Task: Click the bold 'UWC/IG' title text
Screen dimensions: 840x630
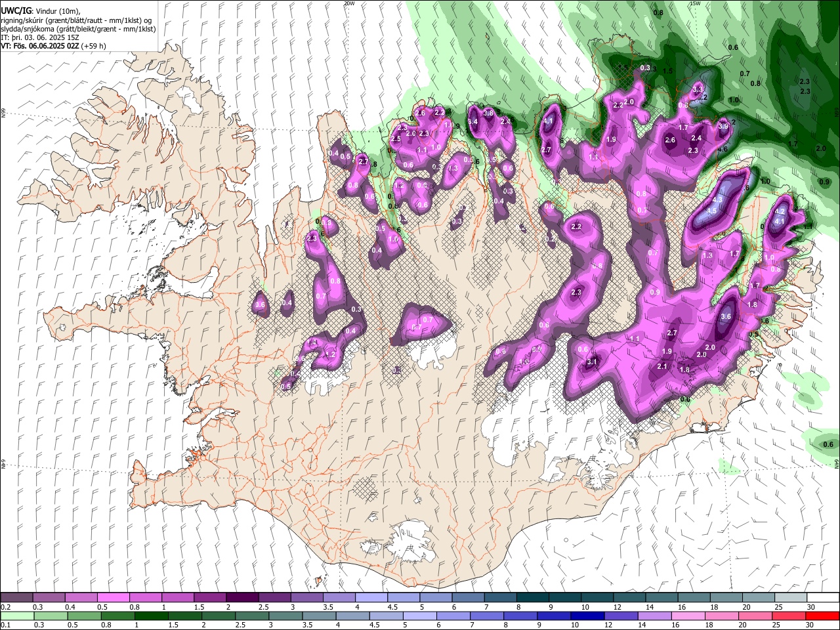Action: pyautogui.click(x=16, y=10)
